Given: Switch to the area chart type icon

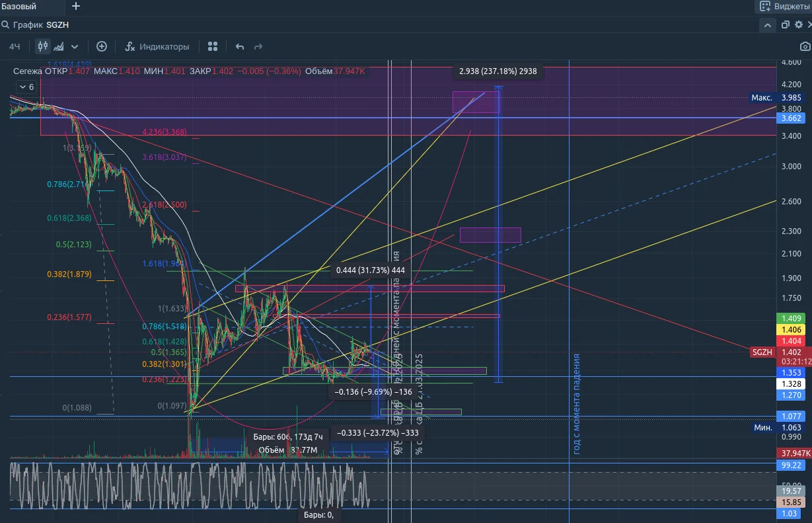Looking at the screenshot, I should [59, 46].
